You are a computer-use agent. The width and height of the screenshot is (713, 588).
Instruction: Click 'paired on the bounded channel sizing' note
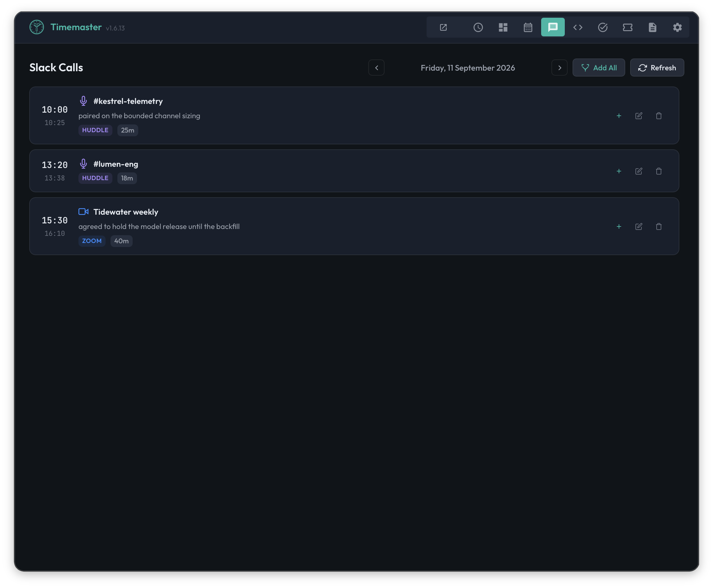[139, 116]
